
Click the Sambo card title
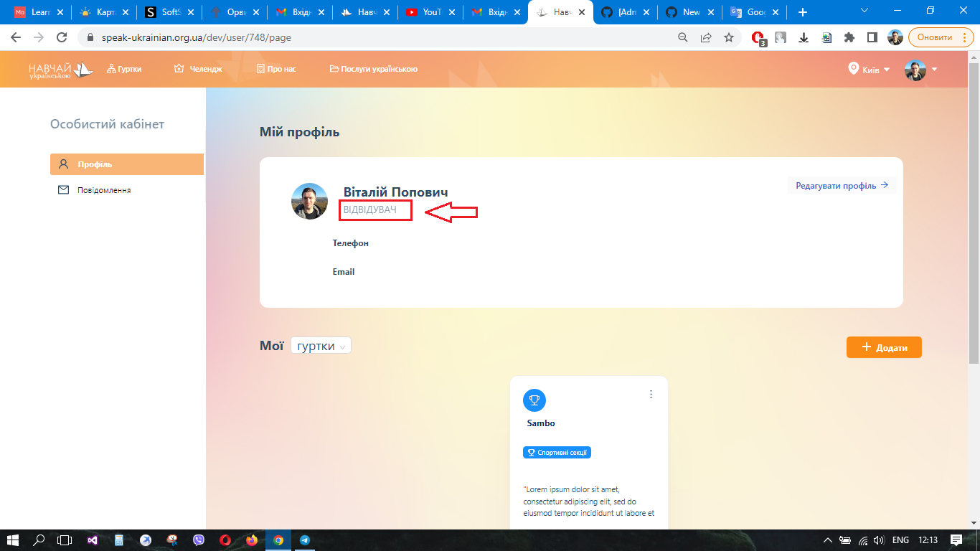click(541, 423)
